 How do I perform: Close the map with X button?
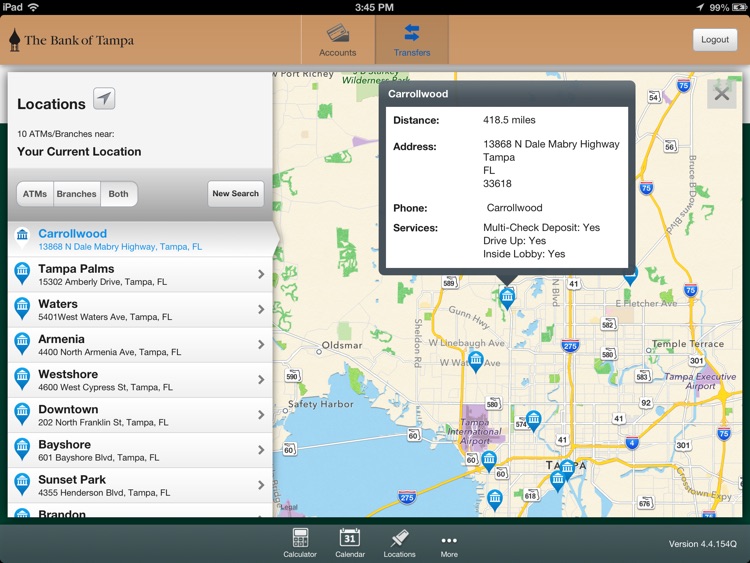[x=721, y=94]
